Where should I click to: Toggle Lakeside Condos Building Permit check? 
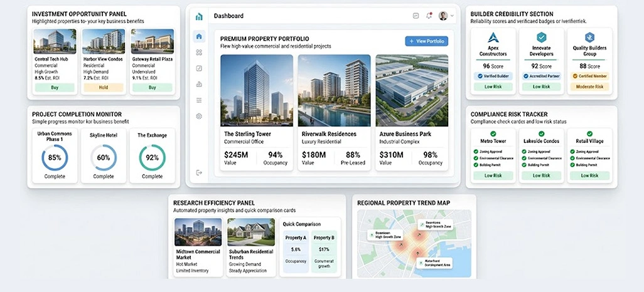tap(524, 165)
